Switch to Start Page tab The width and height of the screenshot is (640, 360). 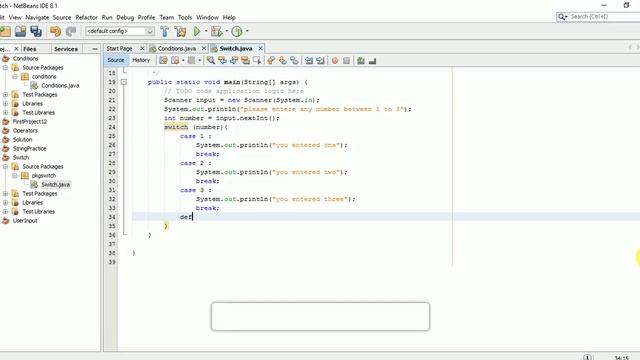click(x=120, y=49)
